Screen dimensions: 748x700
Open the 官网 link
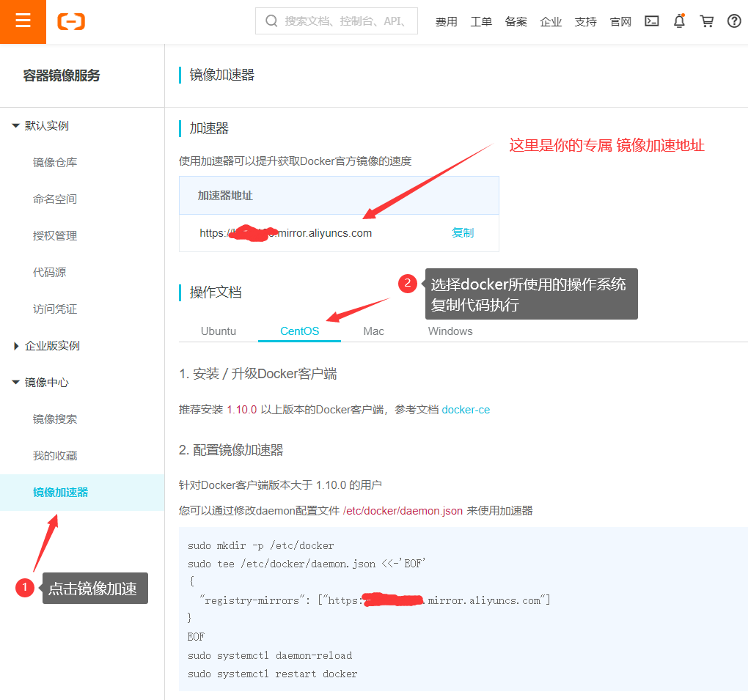(x=620, y=21)
